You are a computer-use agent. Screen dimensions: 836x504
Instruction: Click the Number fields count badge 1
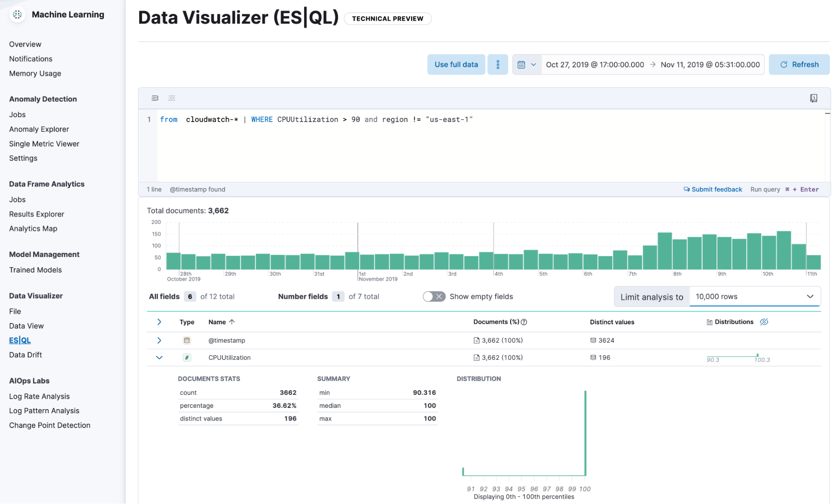[338, 296]
